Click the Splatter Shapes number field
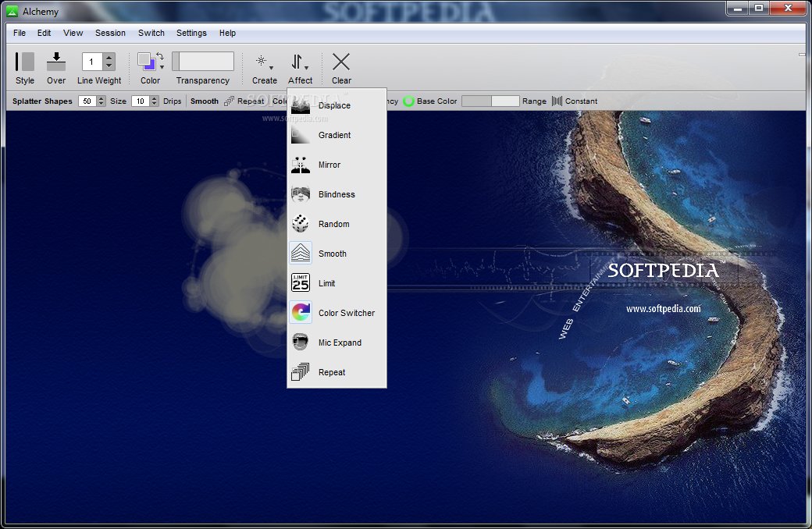 point(87,101)
